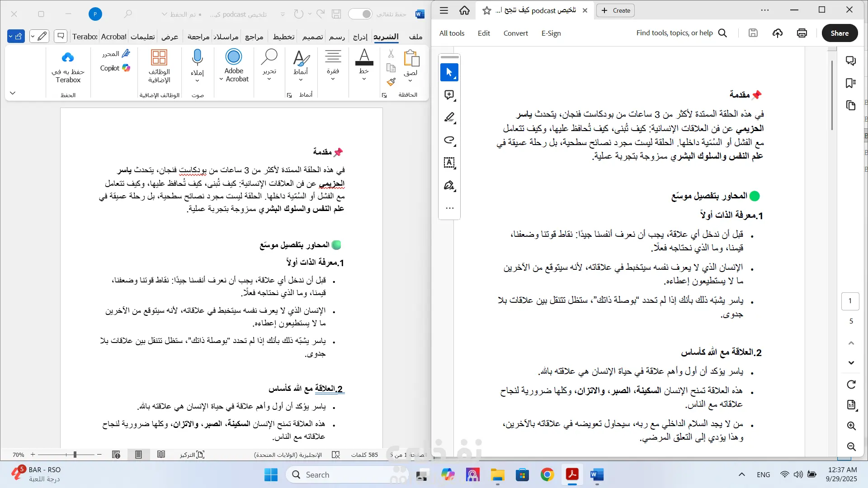Adjust the Word zoom slider handle
This screenshot has height=488, width=868.
point(75,455)
